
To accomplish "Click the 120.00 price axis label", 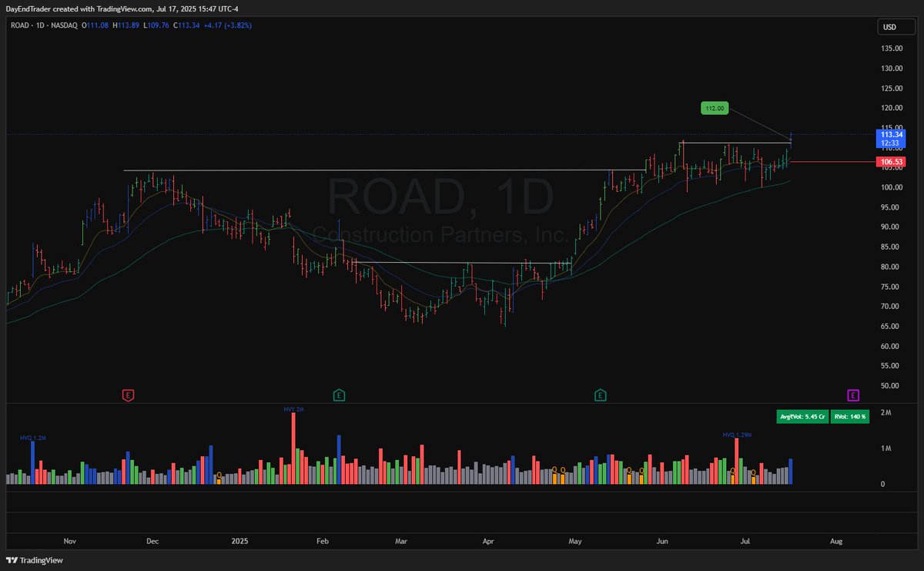I will click(x=892, y=108).
